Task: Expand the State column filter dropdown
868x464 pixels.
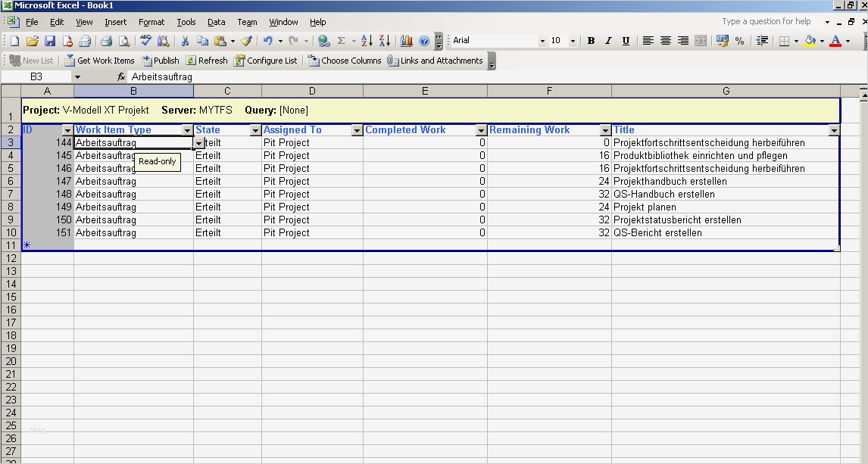Action: point(255,130)
